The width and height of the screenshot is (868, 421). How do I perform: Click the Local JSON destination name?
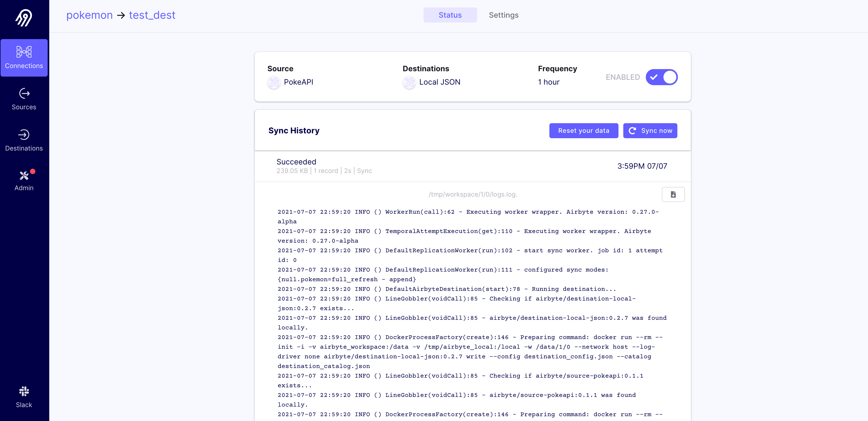pos(440,82)
